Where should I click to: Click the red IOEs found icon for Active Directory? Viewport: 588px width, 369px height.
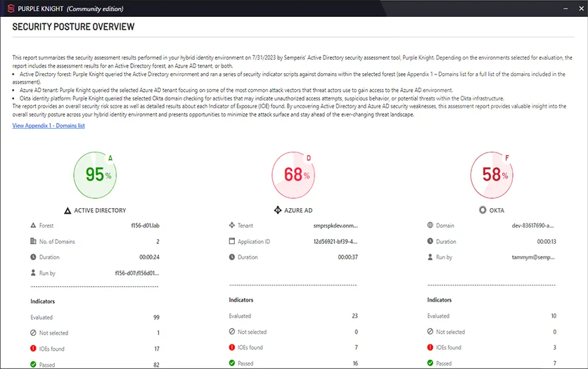(33, 347)
